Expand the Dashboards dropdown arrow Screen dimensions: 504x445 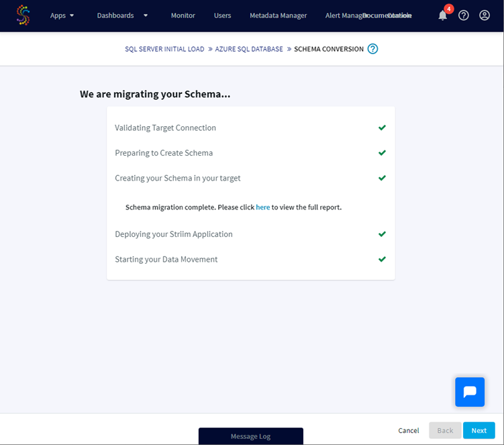click(x=146, y=15)
